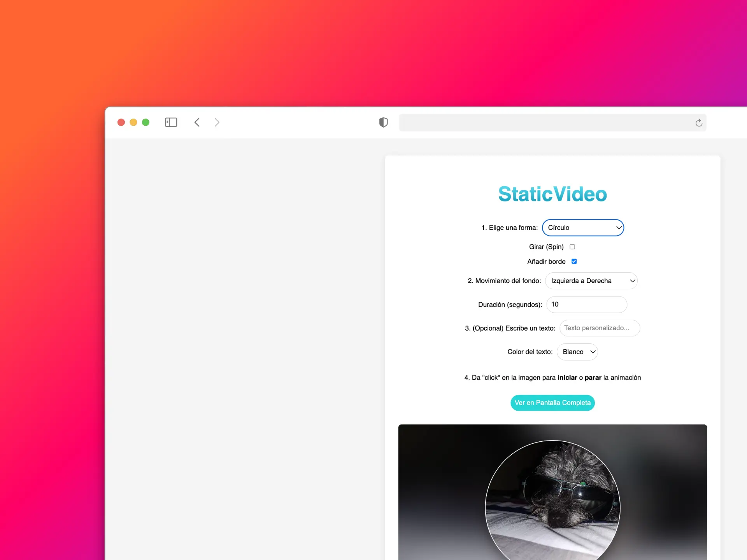This screenshot has height=560, width=747.
Task: Toggle the browser sidebar icon
Action: (171, 122)
